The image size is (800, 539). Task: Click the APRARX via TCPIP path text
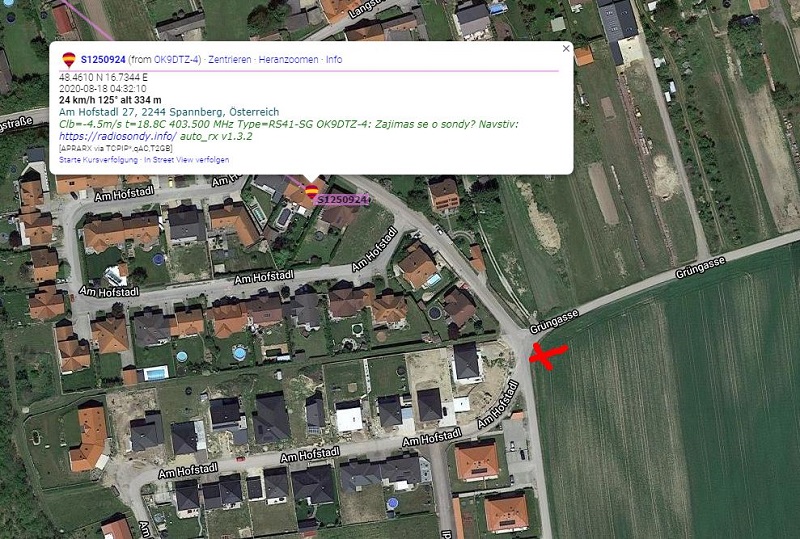click(x=116, y=149)
